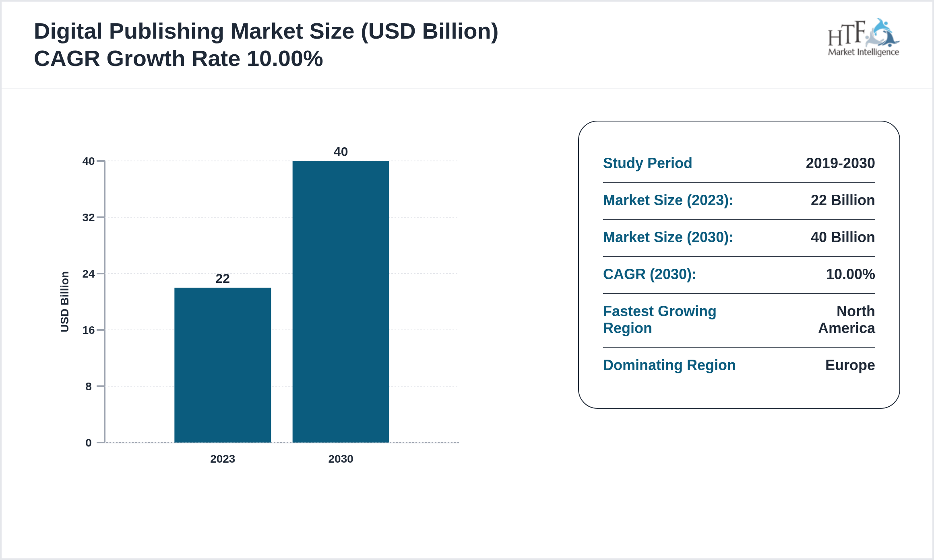Click the HTF Market Intelligence logo
This screenshot has width=934, height=560.
pyautogui.click(x=864, y=38)
